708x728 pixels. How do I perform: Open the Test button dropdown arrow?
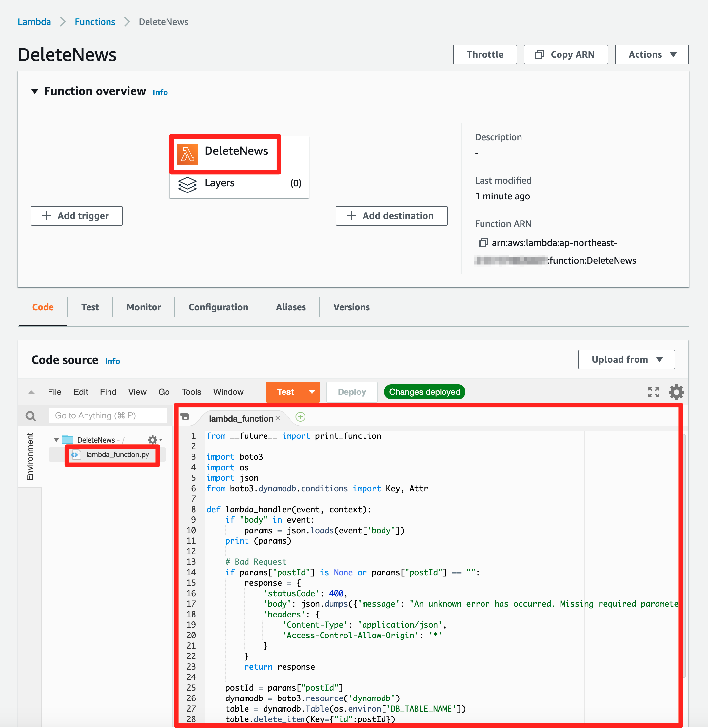[x=312, y=392]
